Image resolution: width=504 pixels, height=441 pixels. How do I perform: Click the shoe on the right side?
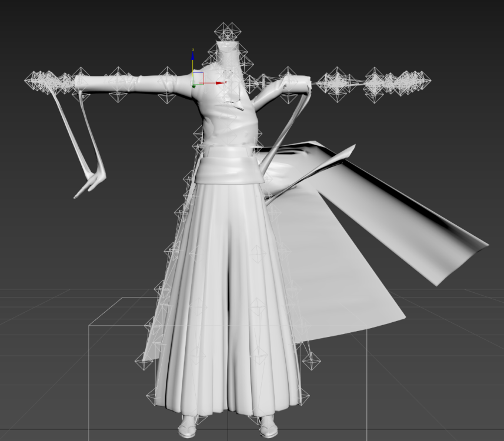(x=268, y=426)
